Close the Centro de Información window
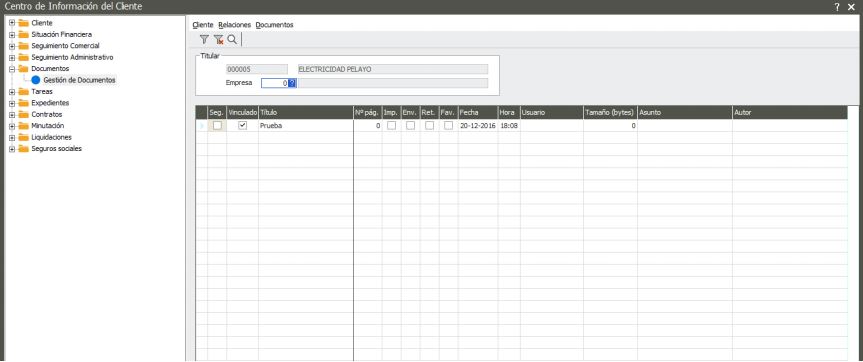The width and height of the screenshot is (863, 362). 851,7
